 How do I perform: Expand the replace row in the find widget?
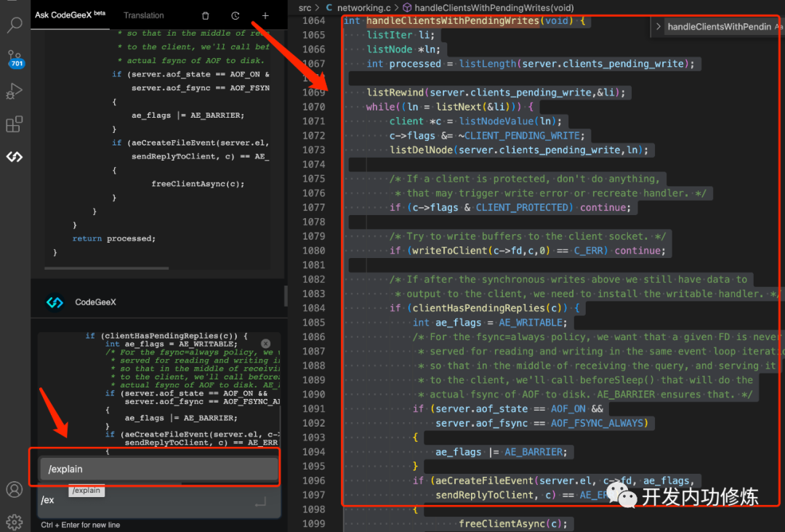tap(658, 26)
